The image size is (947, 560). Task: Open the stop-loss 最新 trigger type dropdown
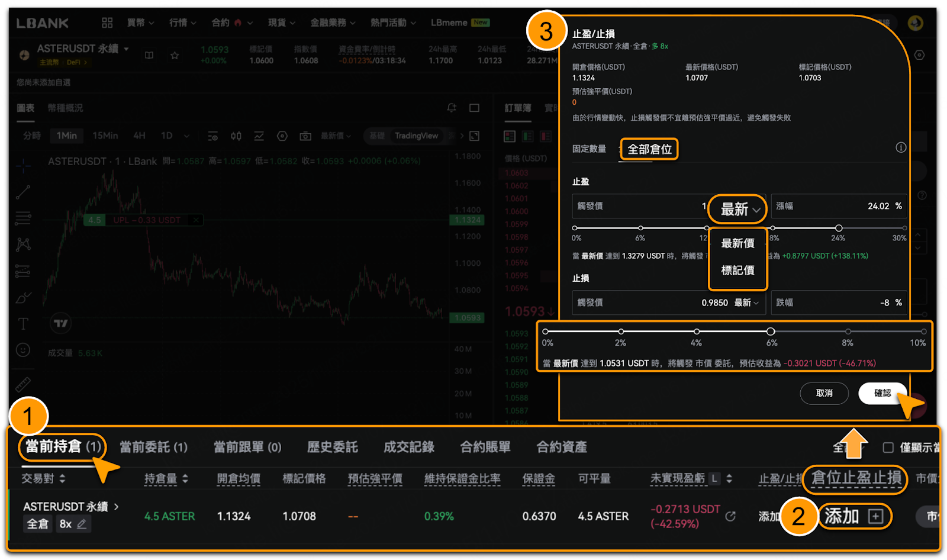tap(746, 302)
